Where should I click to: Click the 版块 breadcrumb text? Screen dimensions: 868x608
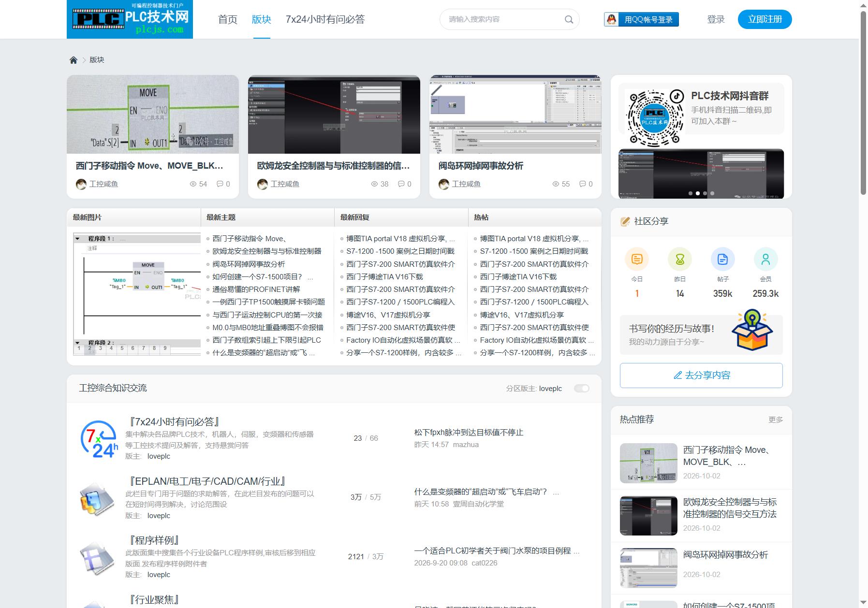(x=97, y=60)
